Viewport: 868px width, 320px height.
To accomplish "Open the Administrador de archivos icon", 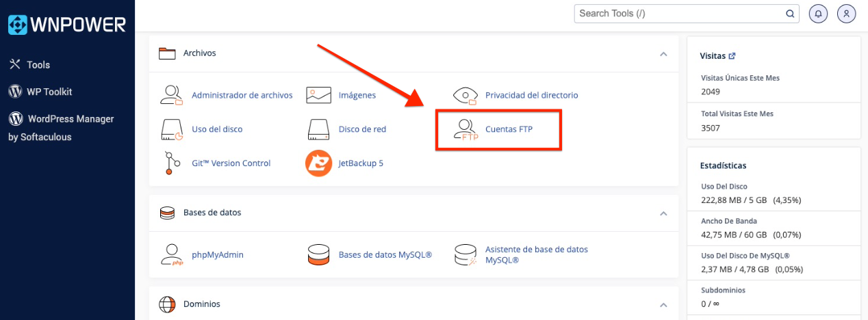I will (x=171, y=95).
